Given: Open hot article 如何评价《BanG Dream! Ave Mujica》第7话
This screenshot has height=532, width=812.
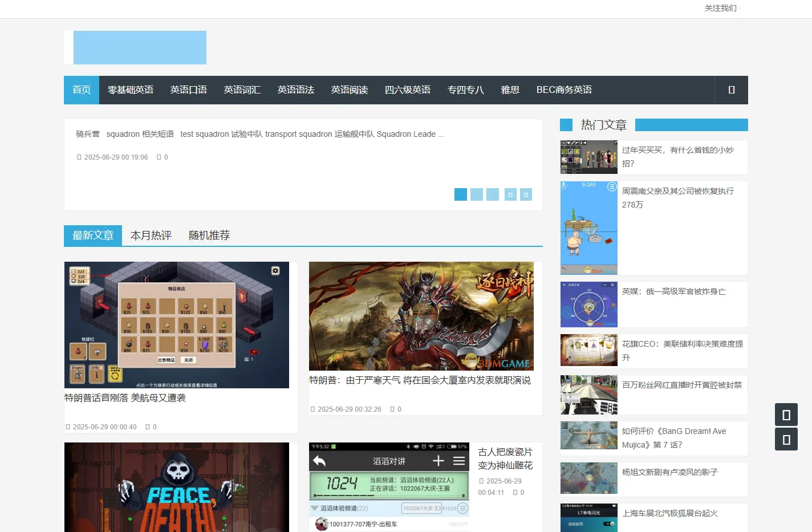Looking at the screenshot, I should pos(674,438).
